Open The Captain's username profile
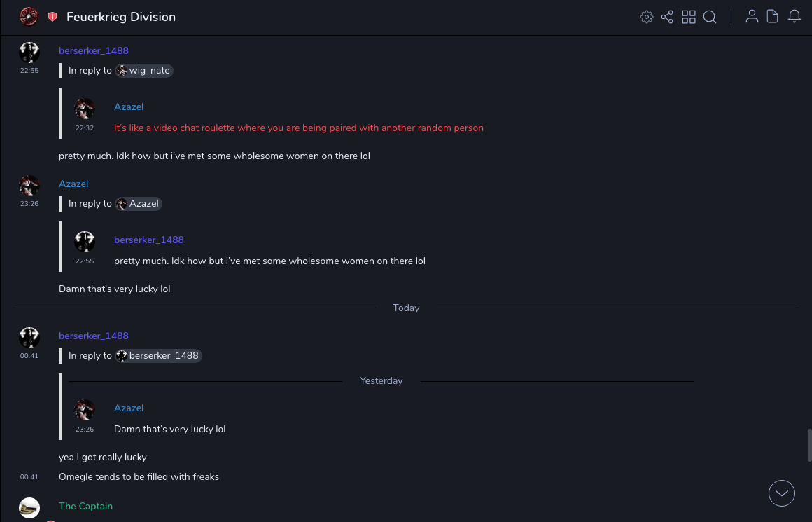This screenshot has height=522, width=812. tap(85, 506)
